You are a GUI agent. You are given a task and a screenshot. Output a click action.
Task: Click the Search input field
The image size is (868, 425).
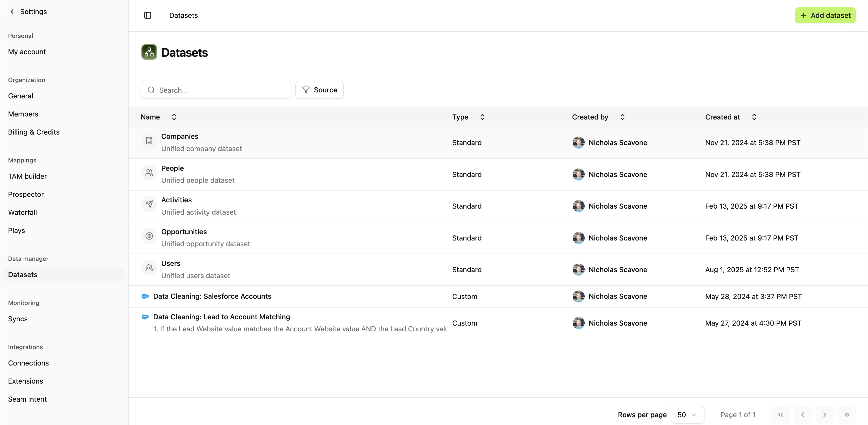(216, 90)
